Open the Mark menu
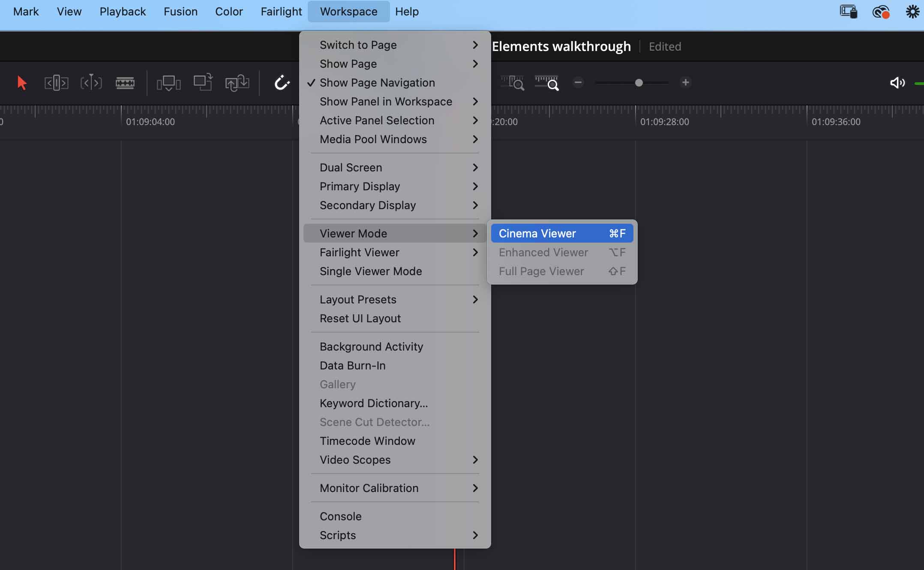 tap(26, 12)
